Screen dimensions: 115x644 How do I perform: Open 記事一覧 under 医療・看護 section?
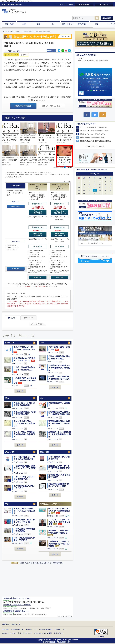(x=20, y=391)
